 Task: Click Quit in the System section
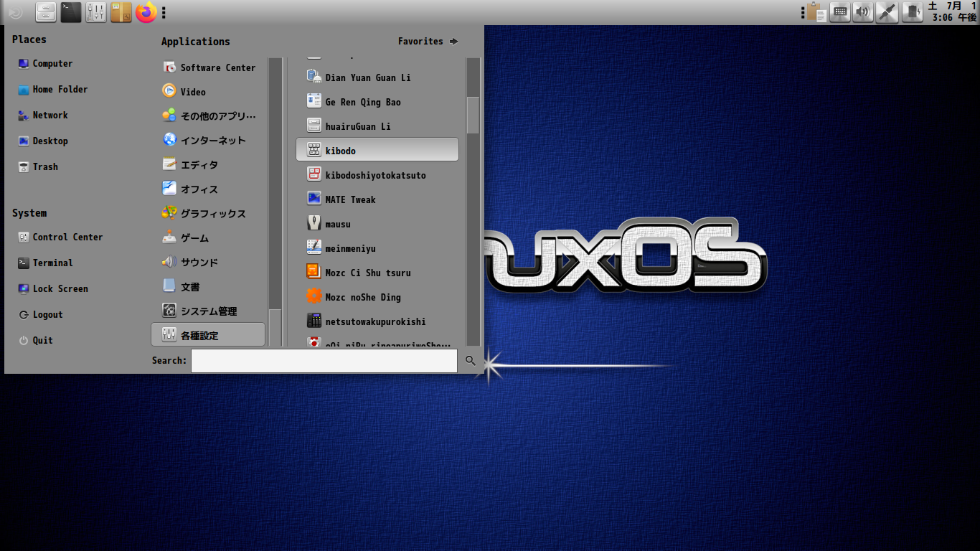[35, 341]
